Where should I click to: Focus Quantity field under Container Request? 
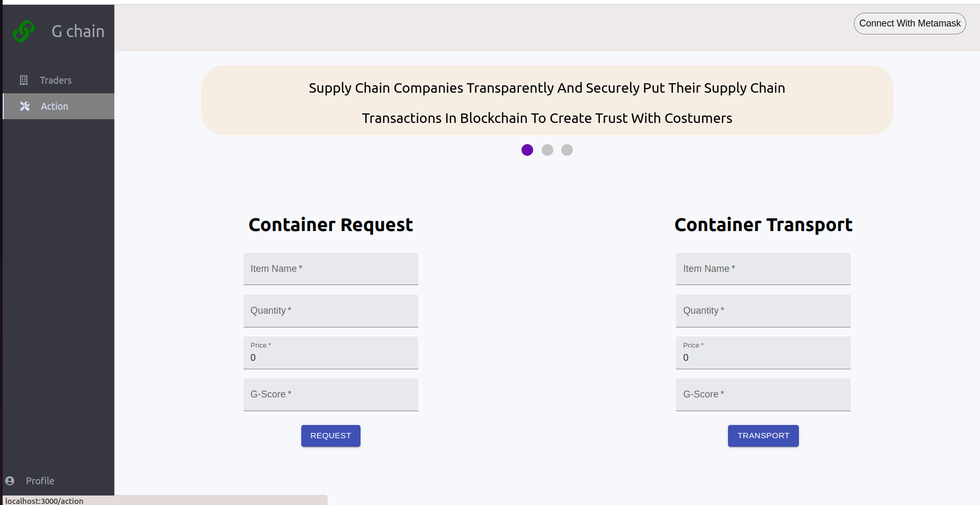point(331,311)
